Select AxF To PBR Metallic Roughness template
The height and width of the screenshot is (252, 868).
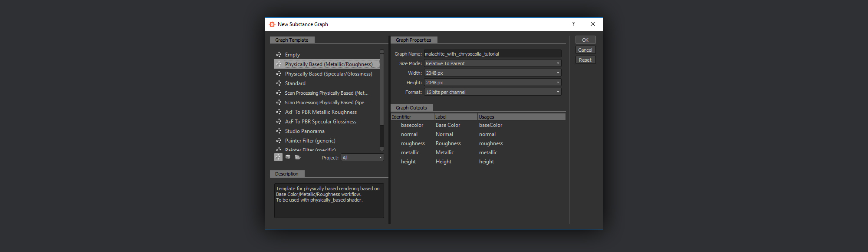(x=327, y=112)
